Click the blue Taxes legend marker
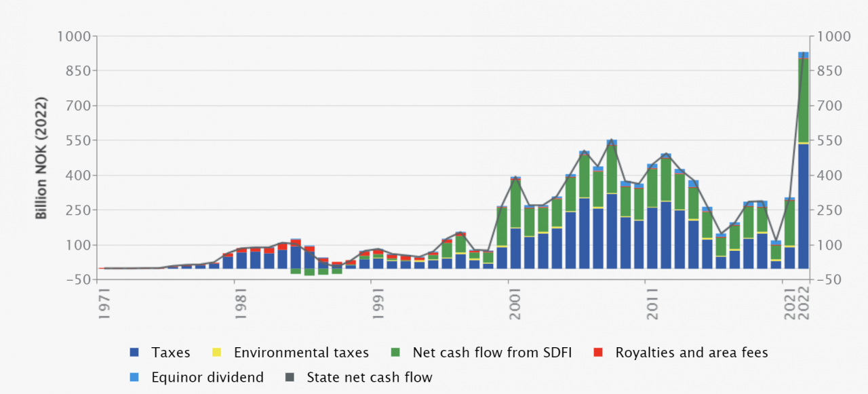The height and width of the screenshot is (394, 868). click(134, 353)
